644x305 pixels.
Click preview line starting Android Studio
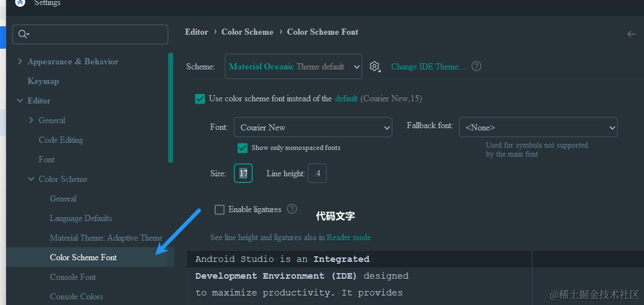282,259
